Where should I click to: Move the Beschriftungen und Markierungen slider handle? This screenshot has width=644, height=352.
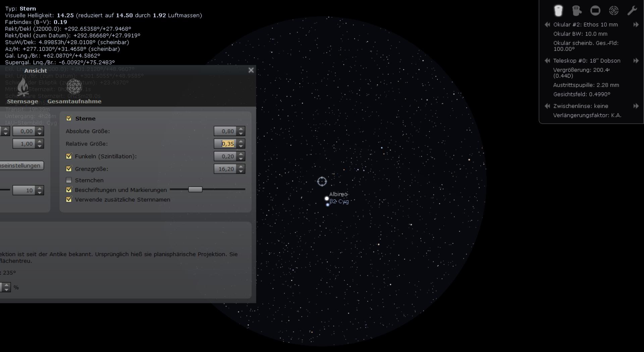tap(195, 189)
